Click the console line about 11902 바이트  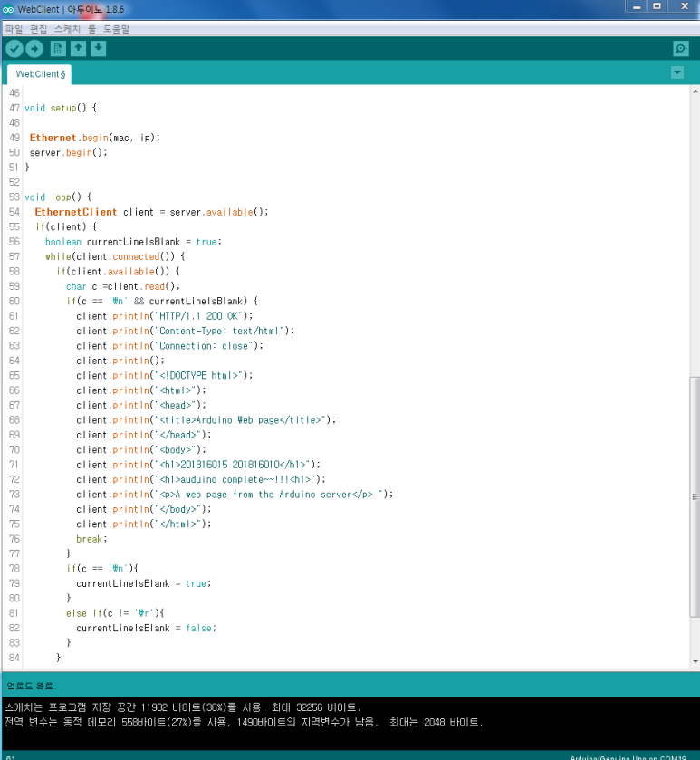click(183, 707)
